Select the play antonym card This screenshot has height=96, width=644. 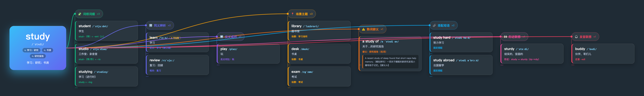coord(248,54)
